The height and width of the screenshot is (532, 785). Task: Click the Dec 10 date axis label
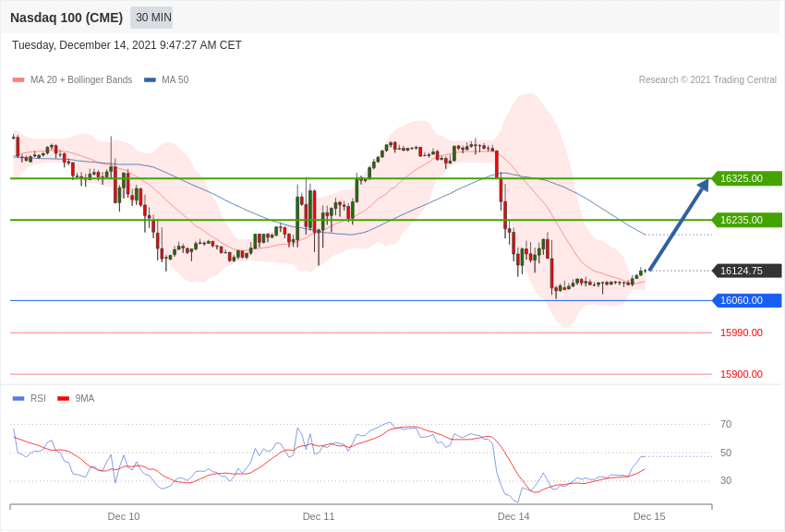124,516
